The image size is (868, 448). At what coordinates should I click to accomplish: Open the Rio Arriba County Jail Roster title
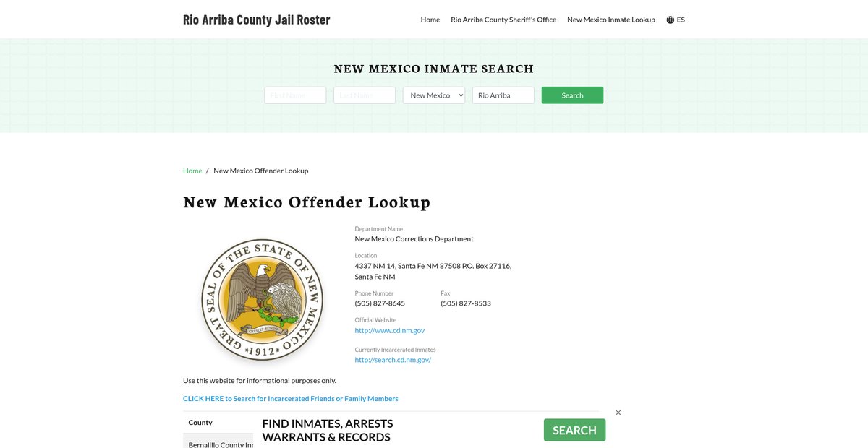[257, 20]
